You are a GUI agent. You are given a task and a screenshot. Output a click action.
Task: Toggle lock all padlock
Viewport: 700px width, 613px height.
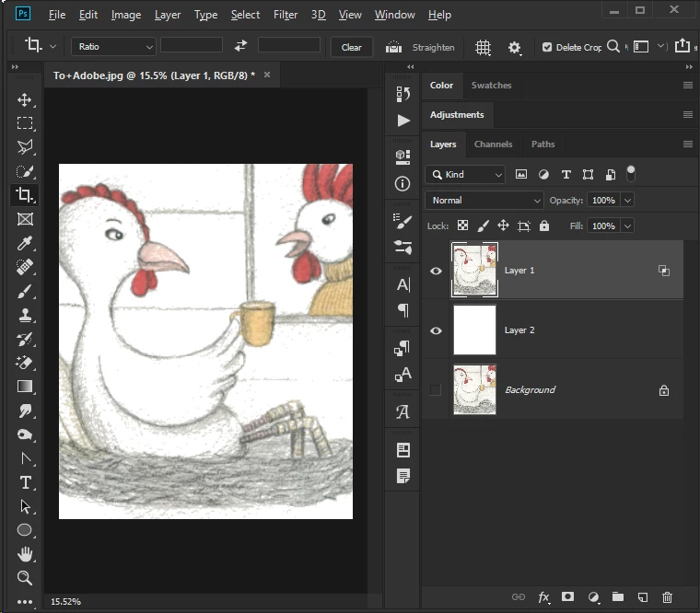[x=543, y=226]
